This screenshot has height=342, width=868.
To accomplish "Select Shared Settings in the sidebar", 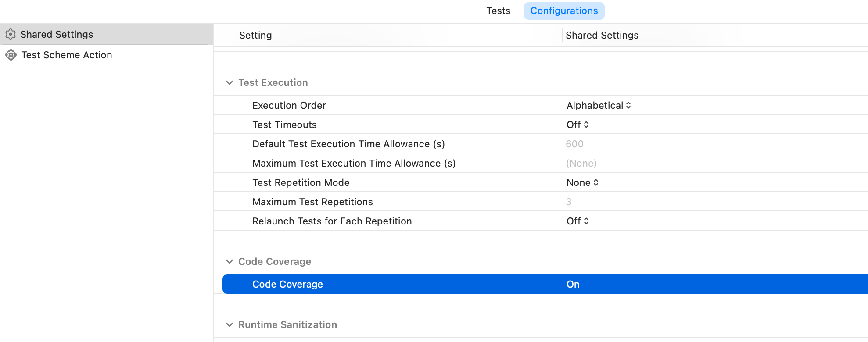I will point(57,34).
